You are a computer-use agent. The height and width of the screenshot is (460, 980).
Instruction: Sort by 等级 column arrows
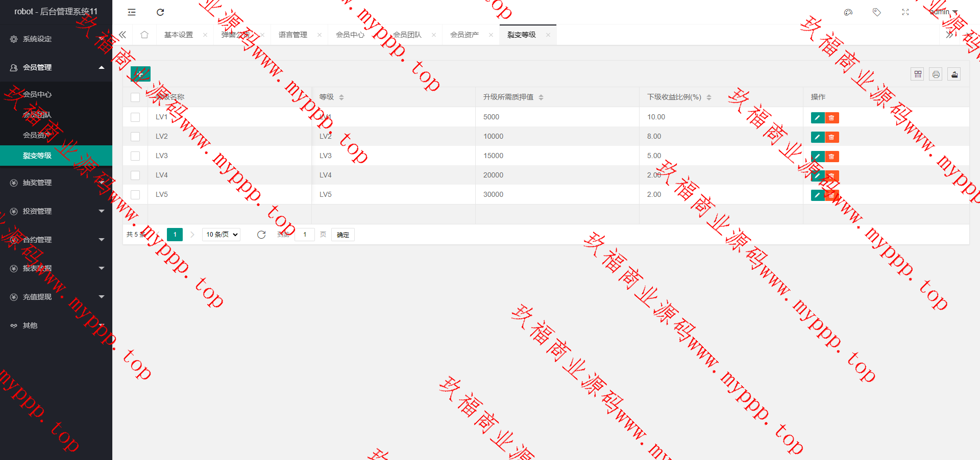pyautogui.click(x=341, y=97)
